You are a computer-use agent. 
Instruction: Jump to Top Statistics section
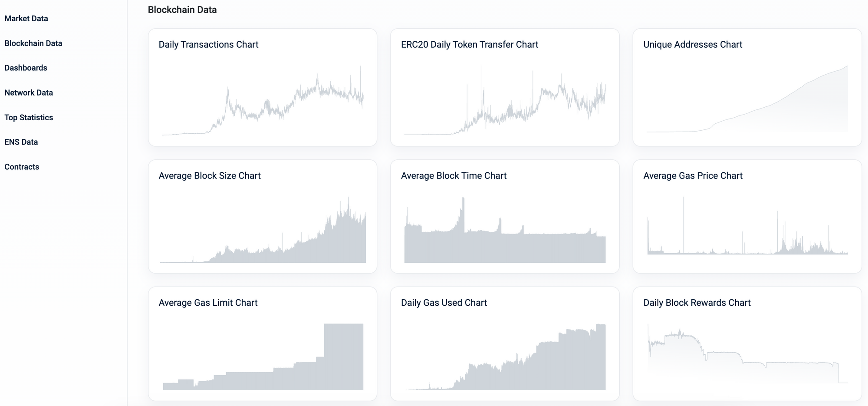tap(29, 117)
